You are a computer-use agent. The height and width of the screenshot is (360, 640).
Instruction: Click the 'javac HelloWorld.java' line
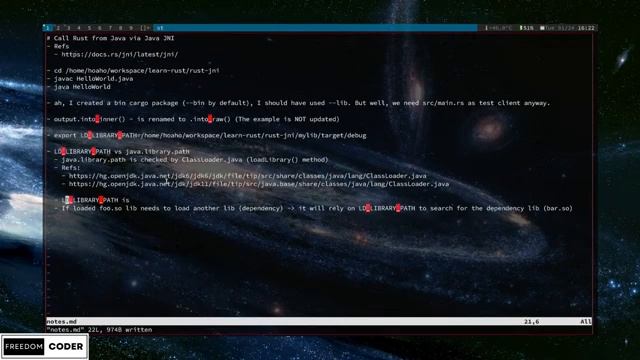[90, 78]
